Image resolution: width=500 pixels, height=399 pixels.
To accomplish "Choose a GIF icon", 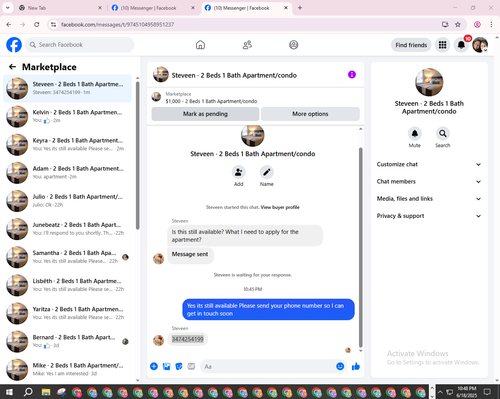I will [191, 366].
